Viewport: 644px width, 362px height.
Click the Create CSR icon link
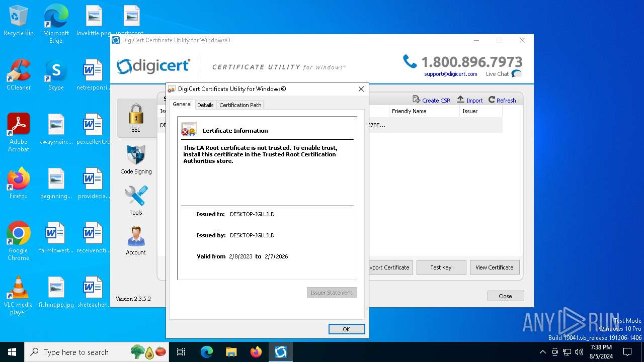431,100
